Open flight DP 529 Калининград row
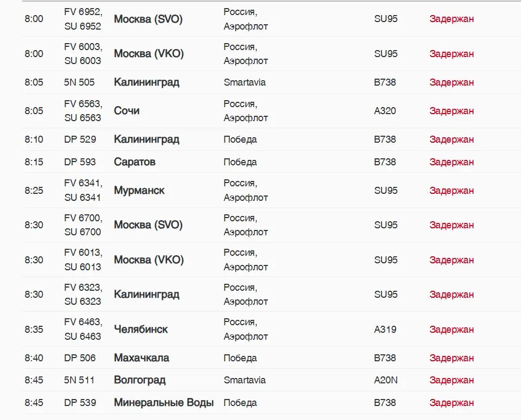The image size is (521, 420). click(146, 139)
